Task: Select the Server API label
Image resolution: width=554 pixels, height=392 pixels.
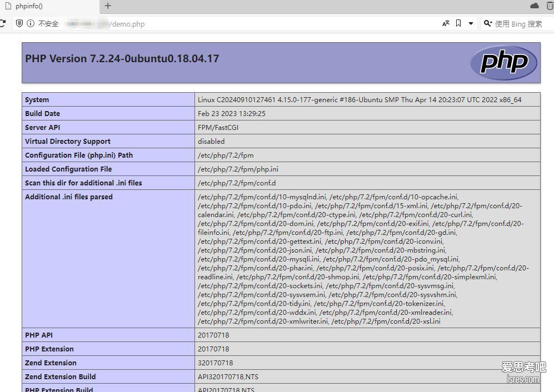Action: [42, 128]
